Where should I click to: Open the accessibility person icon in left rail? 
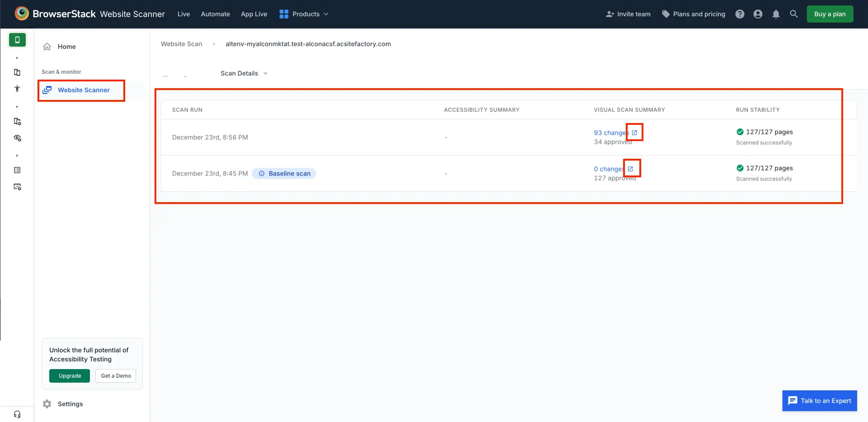[x=17, y=89]
